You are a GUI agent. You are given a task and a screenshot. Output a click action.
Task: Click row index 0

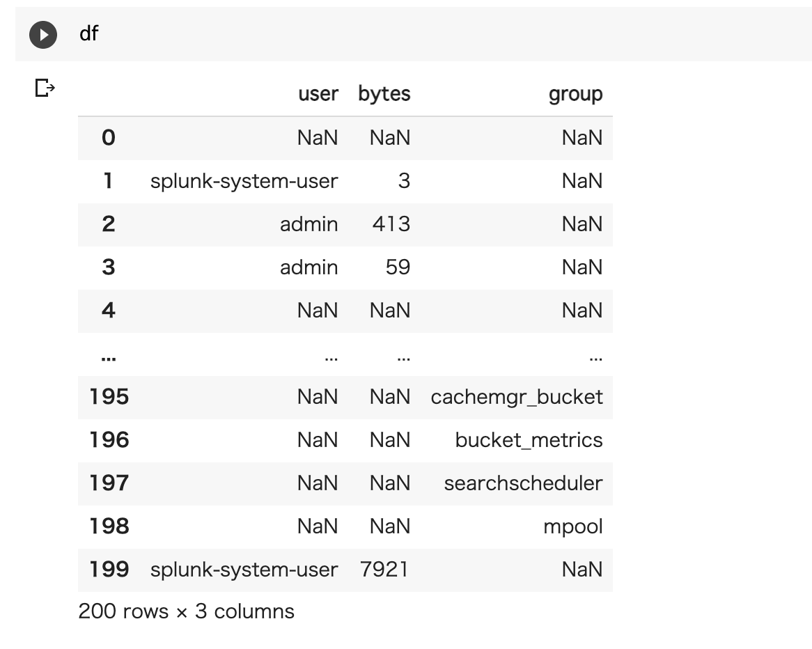[x=108, y=137]
